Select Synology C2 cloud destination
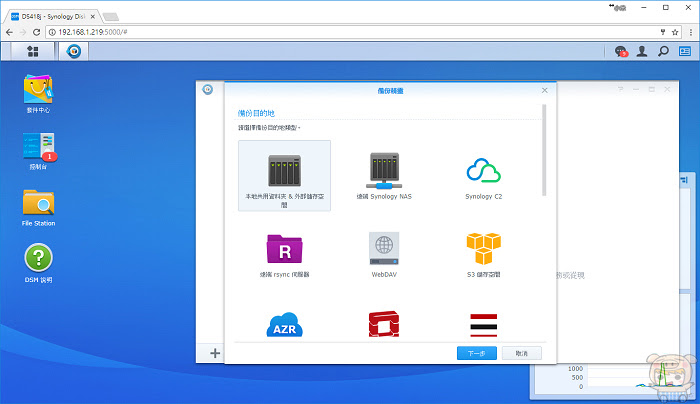 pos(483,177)
